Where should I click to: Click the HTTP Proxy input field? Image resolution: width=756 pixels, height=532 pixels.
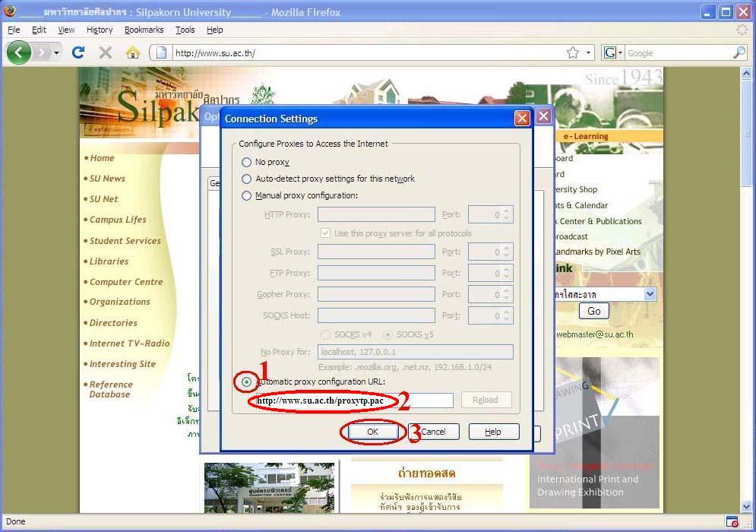(x=376, y=214)
